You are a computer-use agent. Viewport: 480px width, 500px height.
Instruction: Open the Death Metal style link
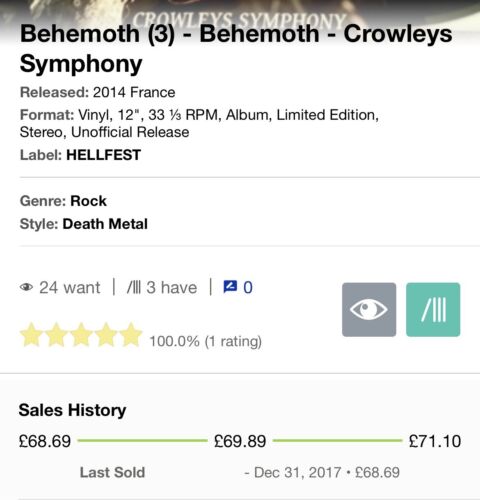tap(105, 224)
